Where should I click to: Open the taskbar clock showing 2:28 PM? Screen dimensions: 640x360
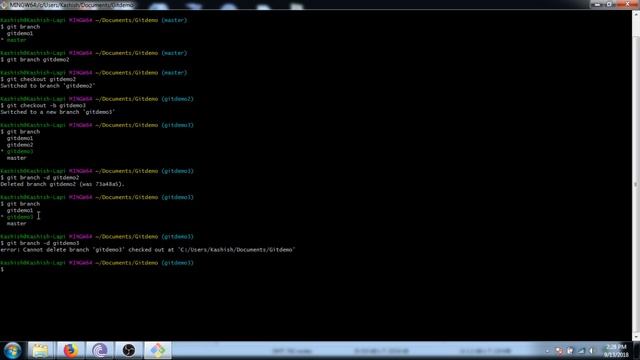[x=616, y=351]
